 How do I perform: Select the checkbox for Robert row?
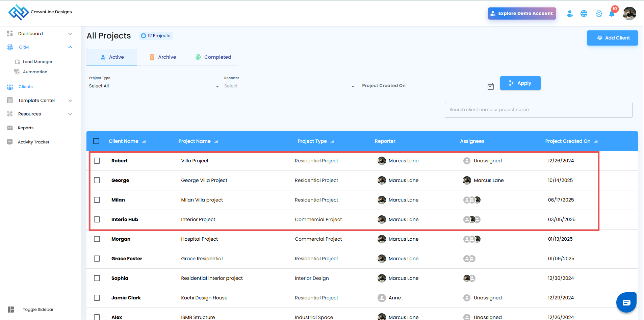(97, 161)
